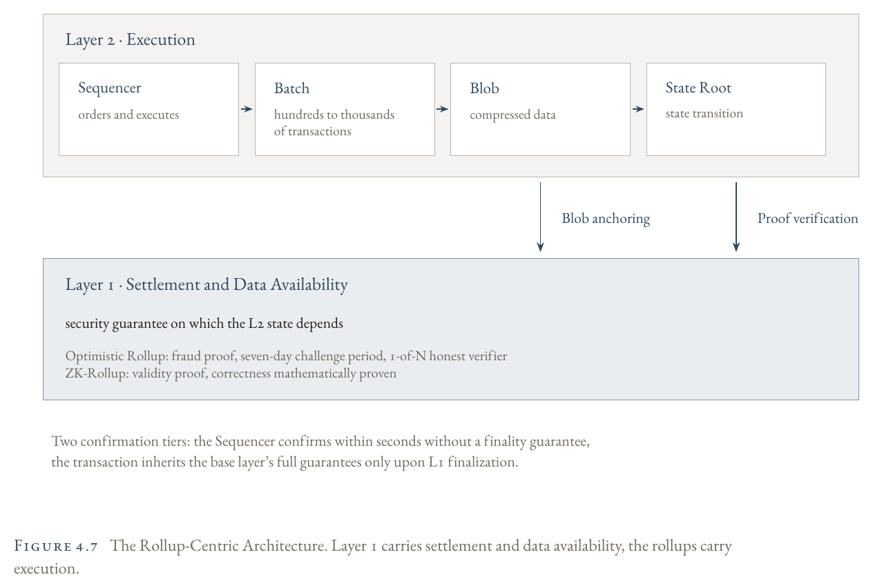Image resolution: width=873 pixels, height=588 pixels.
Task: Click the "Two confirmation tiers" sentence line
Action: click(x=320, y=441)
